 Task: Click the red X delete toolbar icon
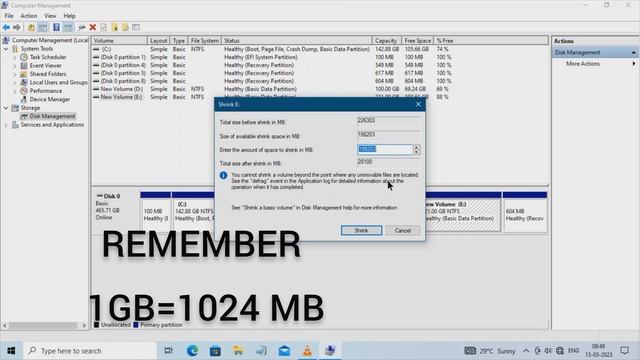point(93,27)
